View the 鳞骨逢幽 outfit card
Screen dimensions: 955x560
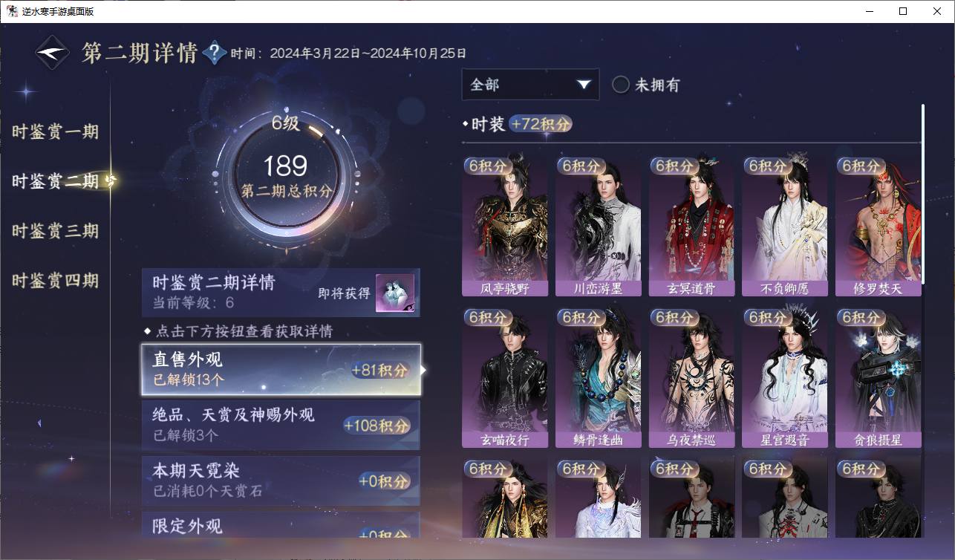(x=598, y=377)
